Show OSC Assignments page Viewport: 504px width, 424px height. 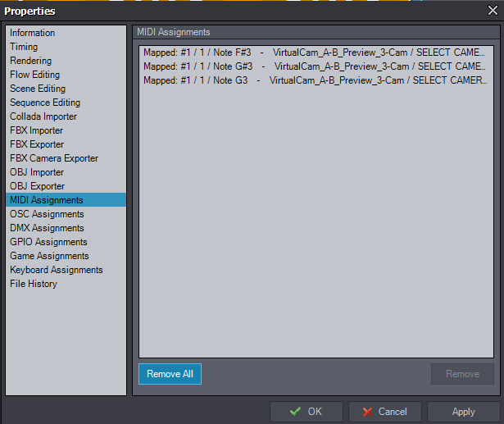tap(47, 214)
